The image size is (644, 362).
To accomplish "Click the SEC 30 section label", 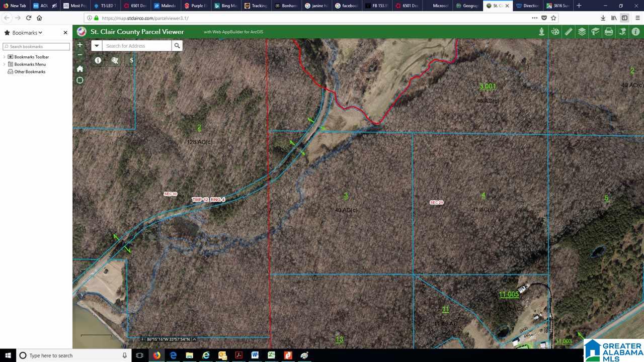I will coord(171,194).
